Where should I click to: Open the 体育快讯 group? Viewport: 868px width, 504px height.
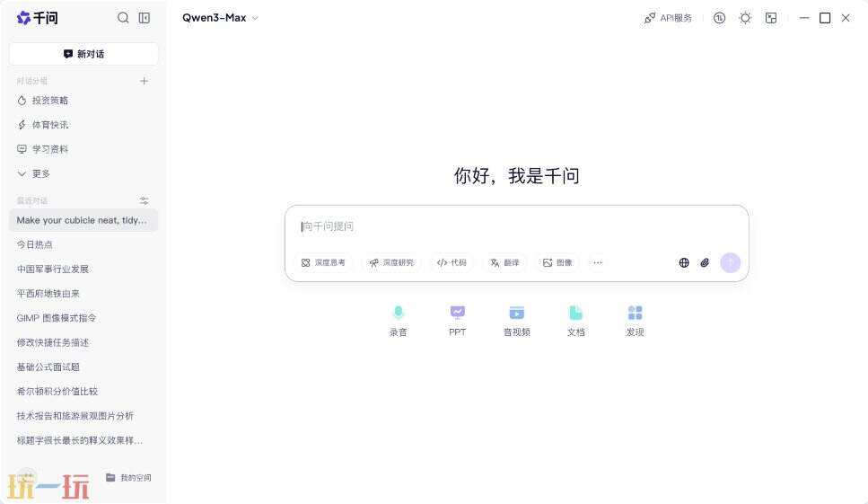(83, 125)
